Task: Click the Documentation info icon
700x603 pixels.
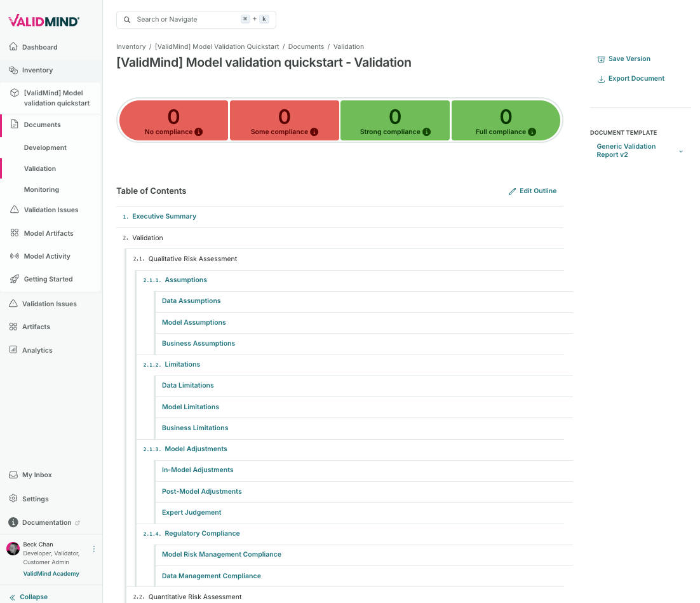Action: (x=13, y=522)
